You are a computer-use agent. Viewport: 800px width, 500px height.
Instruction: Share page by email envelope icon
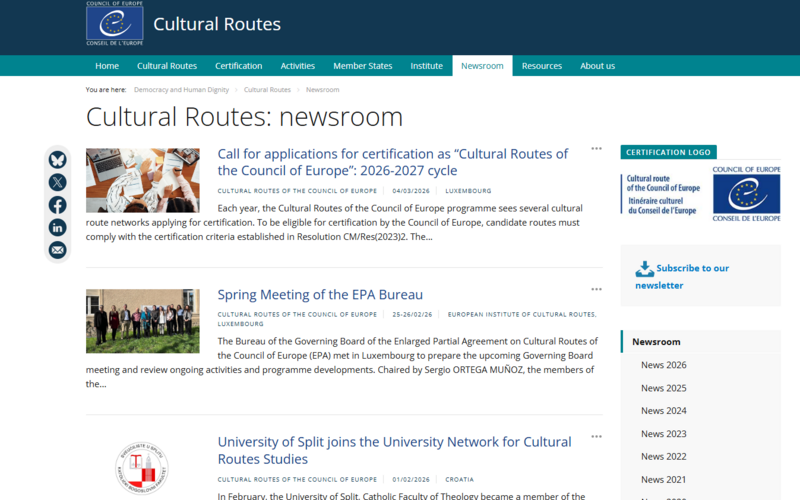(x=58, y=250)
